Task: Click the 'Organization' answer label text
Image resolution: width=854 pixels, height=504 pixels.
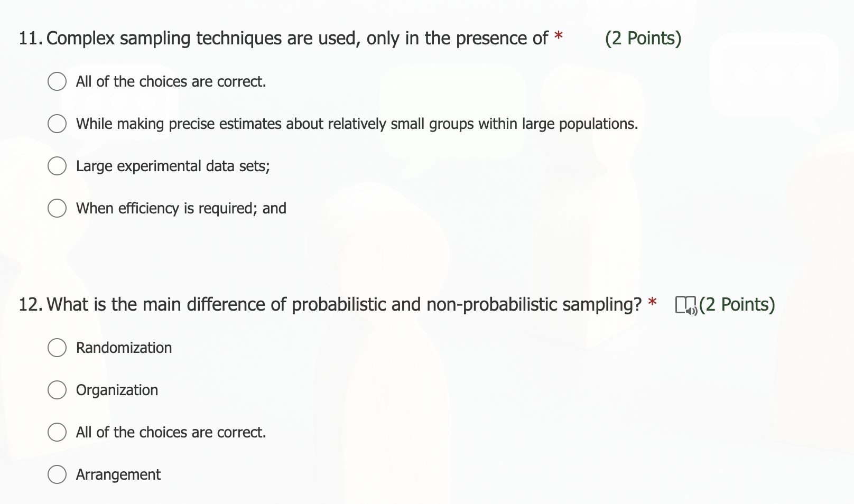Action: 117,390
